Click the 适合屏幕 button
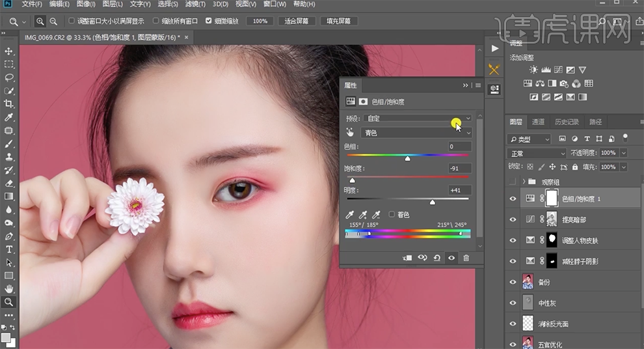Viewport: 644px width, 349px height. (x=296, y=21)
